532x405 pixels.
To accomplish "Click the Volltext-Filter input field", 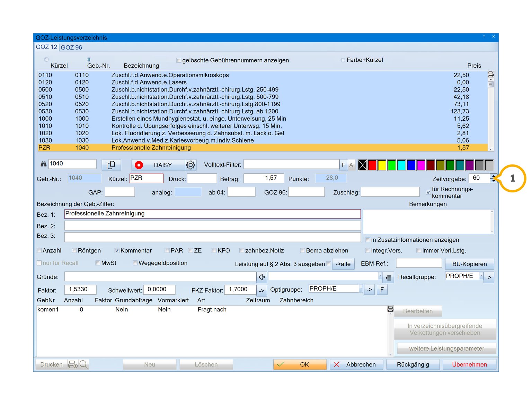I will 291,164.
